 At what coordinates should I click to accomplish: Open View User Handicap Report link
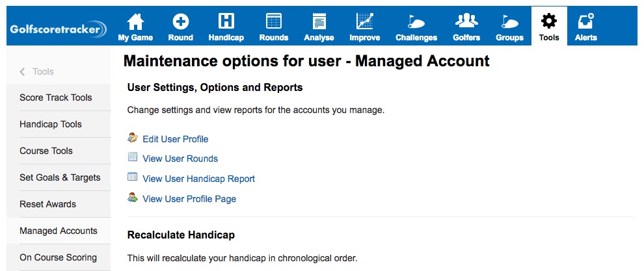point(198,179)
